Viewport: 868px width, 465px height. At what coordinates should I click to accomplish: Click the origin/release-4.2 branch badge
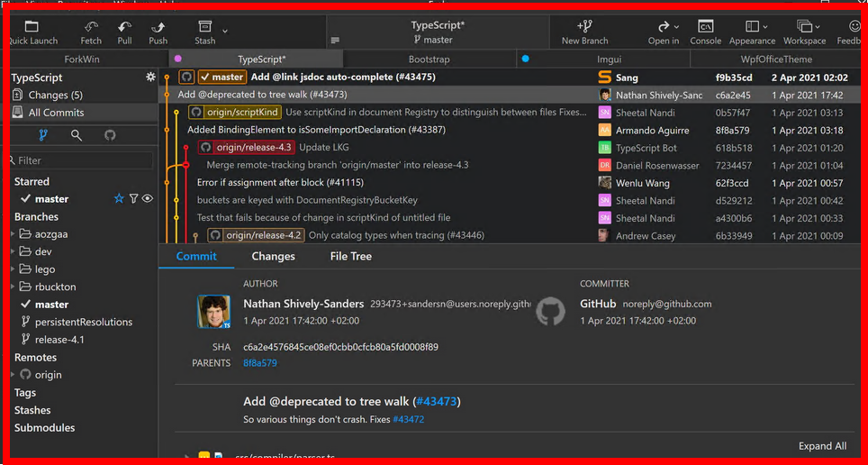coord(256,235)
